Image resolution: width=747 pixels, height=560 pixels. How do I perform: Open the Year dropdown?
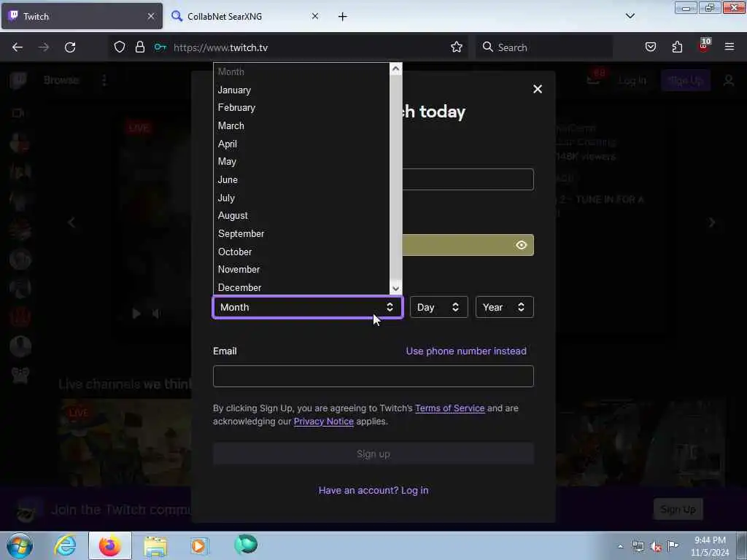click(x=505, y=307)
